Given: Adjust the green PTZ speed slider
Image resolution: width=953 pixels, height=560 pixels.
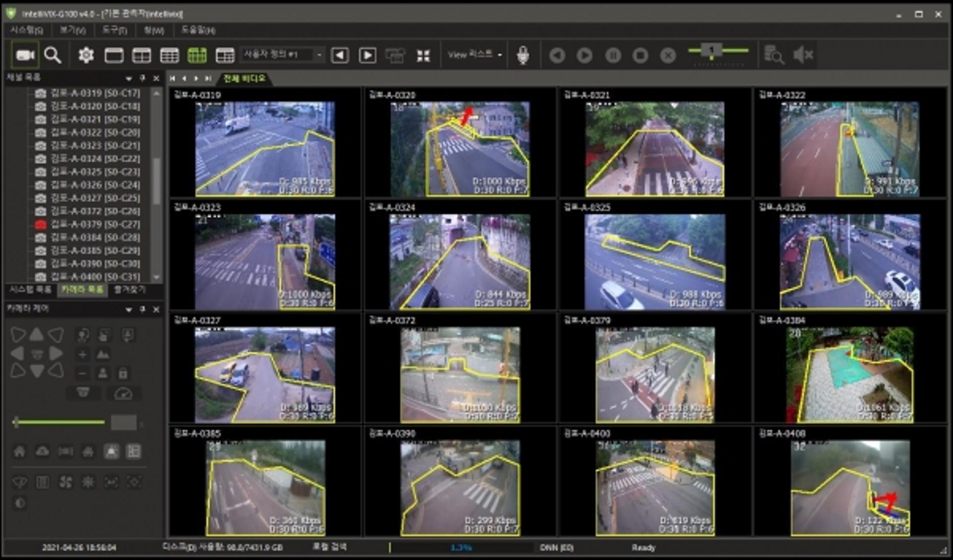Looking at the screenshot, I should tap(59, 423).
